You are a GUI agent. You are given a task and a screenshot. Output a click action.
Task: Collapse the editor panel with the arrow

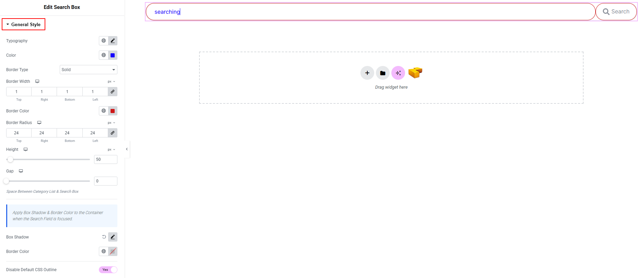click(x=127, y=149)
